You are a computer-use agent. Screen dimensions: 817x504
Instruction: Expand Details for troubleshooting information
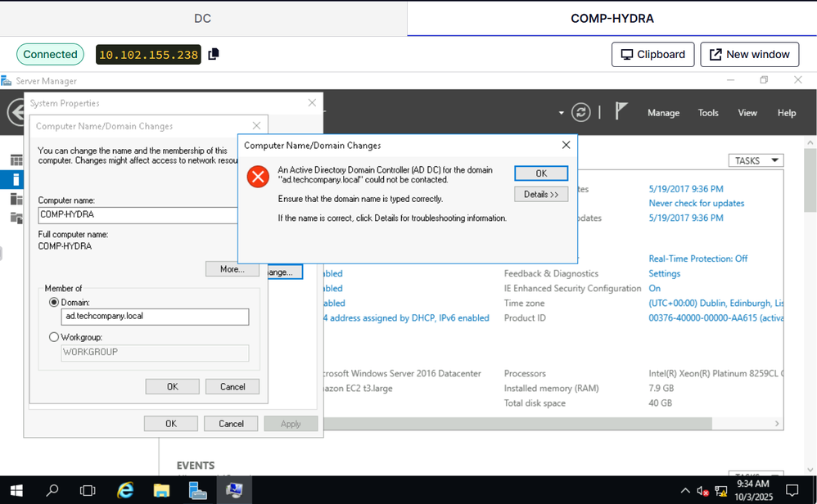(541, 195)
